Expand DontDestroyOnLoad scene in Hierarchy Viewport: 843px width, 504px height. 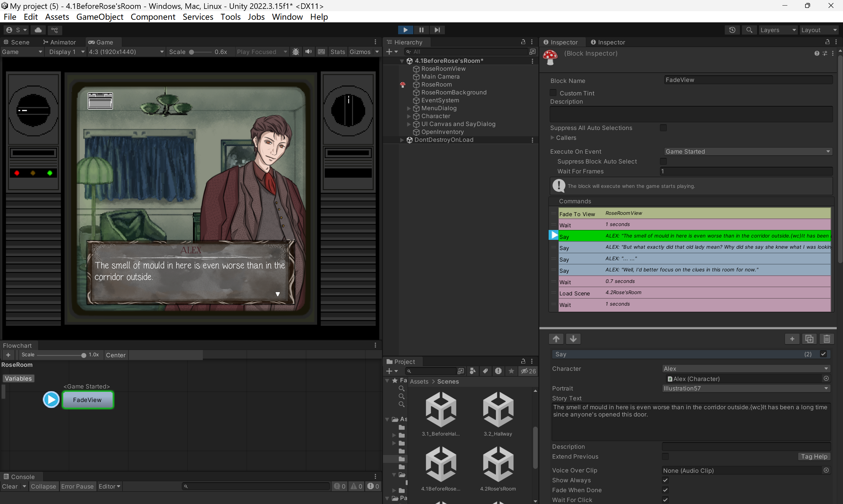(x=402, y=139)
